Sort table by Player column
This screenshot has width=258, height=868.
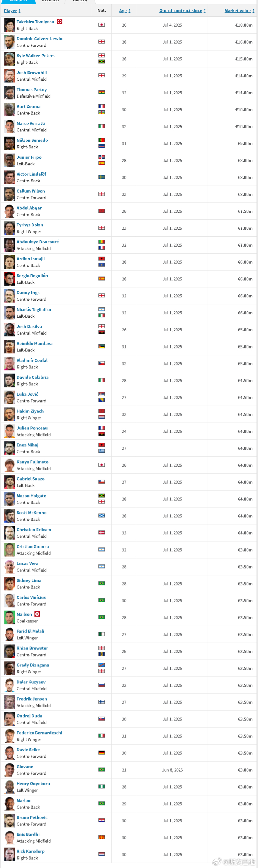(12, 11)
